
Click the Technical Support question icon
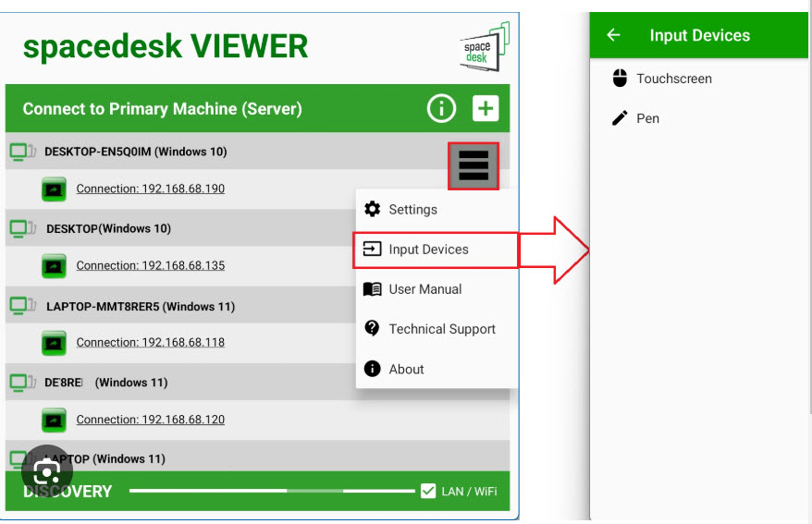(372, 328)
